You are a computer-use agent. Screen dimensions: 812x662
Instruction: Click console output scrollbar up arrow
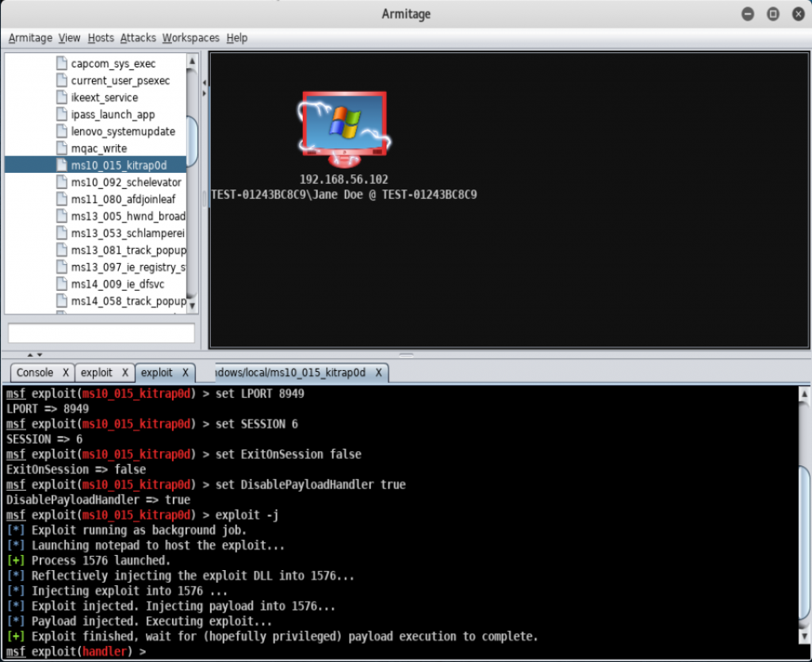click(804, 394)
